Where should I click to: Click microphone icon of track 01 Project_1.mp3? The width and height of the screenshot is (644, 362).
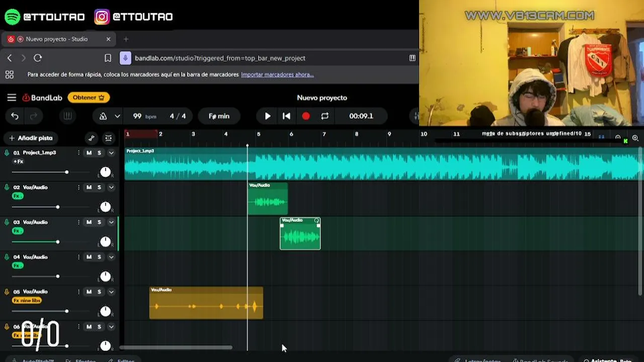(x=7, y=153)
